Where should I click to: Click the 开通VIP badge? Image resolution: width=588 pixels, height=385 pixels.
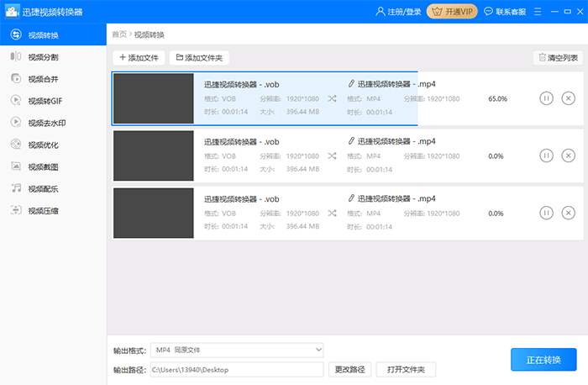(452, 12)
